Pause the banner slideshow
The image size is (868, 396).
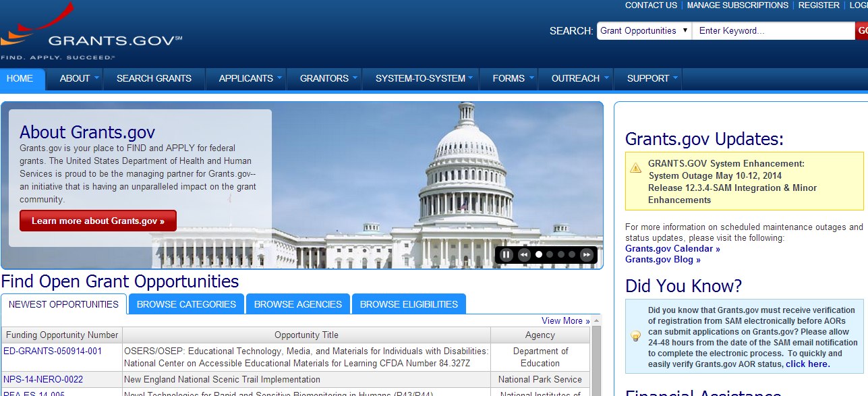(x=506, y=255)
